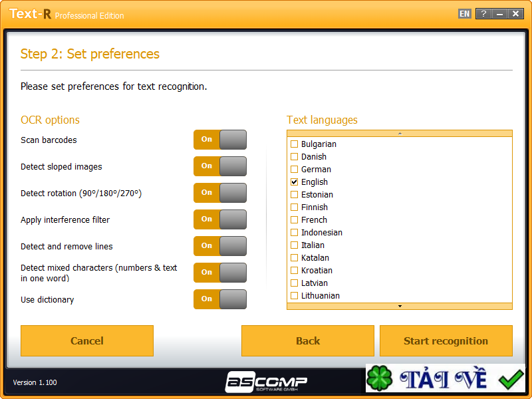
Task: Tick the Finnish language checkbox
Action: (294, 207)
